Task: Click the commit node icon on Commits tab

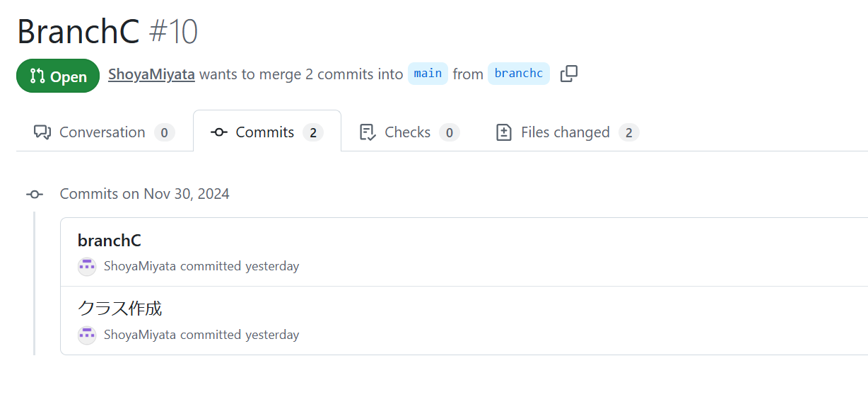Action: click(219, 132)
